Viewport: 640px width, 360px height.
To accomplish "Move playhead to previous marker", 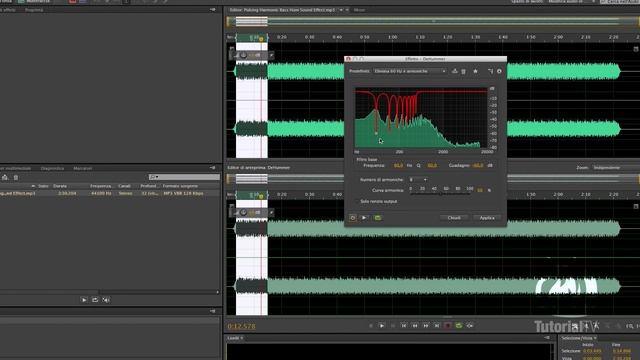I will point(404,326).
